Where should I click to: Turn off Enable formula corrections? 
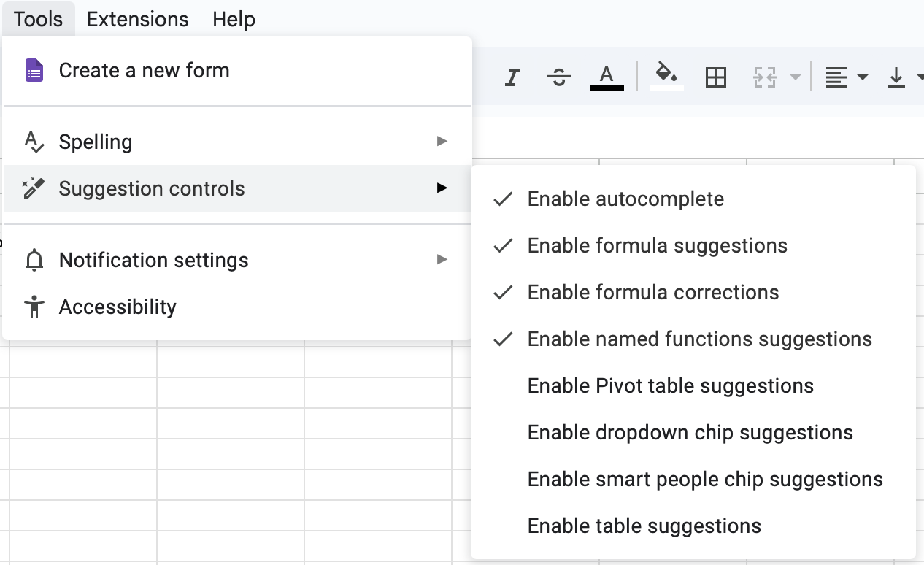(652, 292)
